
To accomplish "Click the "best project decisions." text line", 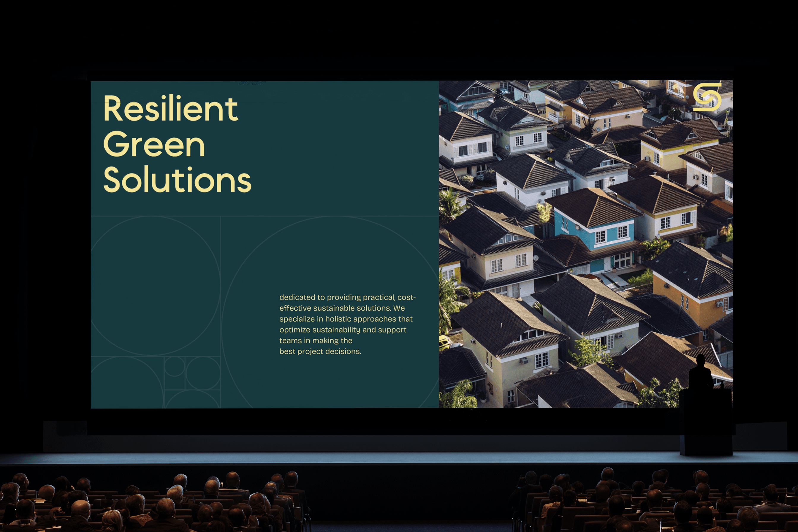I will (x=320, y=351).
